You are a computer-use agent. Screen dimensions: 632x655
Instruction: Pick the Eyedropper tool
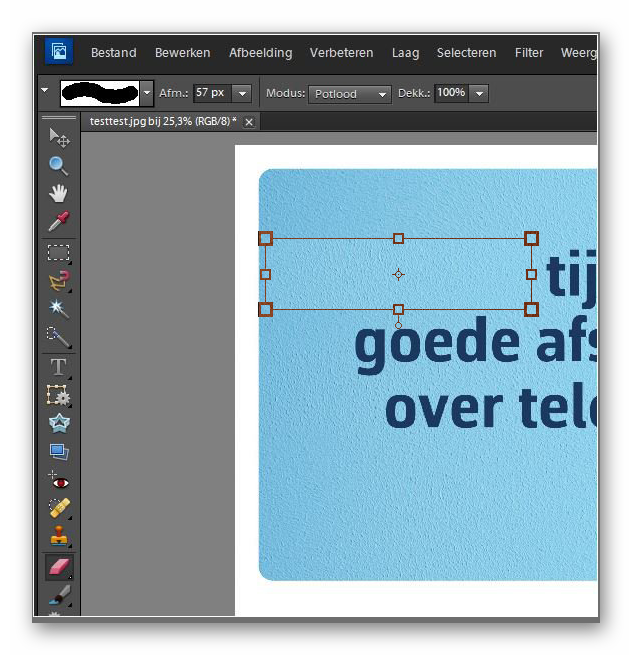tap(59, 221)
